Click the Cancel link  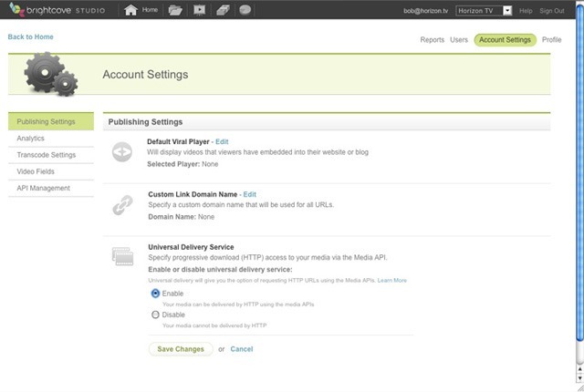tap(241, 349)
